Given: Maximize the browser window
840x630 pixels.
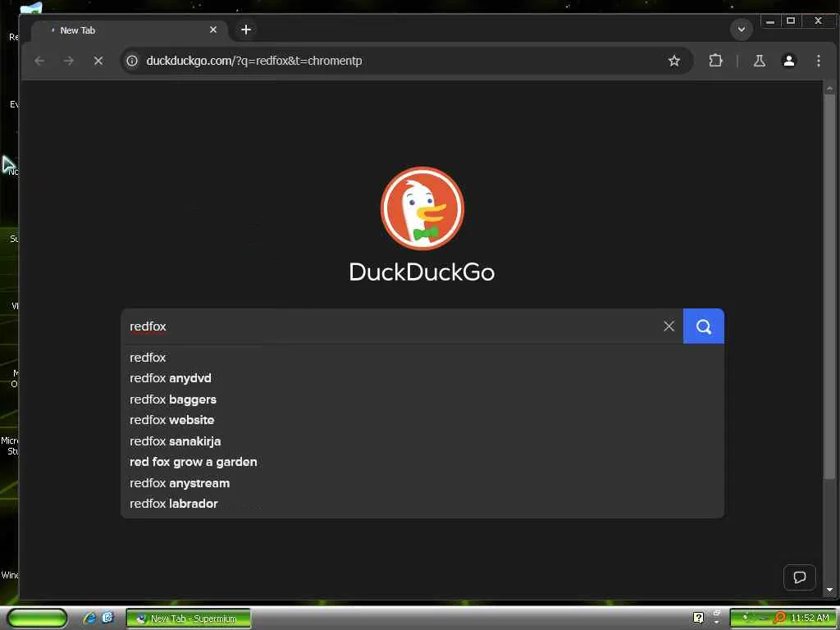Looking at the screenshot, I should coord(791,21).
